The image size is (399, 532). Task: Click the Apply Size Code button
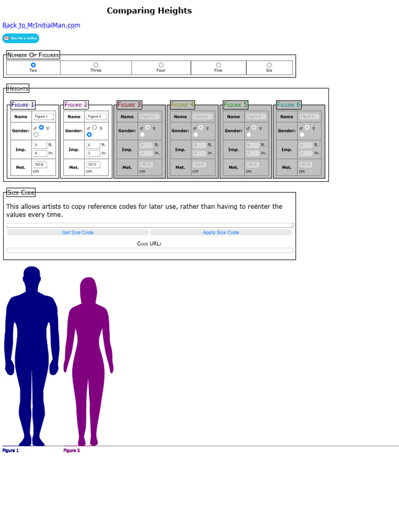[x=221, y=232]
